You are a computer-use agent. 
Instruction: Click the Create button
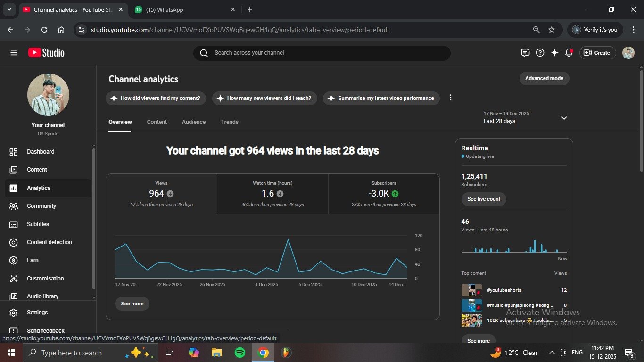[x=597, y=53]
